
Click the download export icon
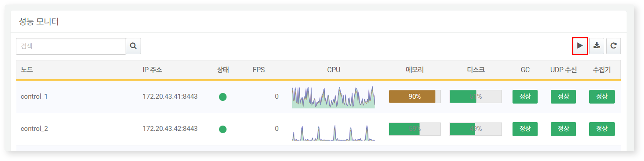point(596,46)
